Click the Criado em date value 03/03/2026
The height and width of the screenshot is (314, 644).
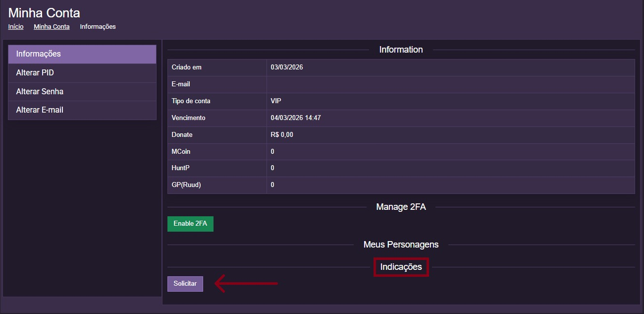287,67
